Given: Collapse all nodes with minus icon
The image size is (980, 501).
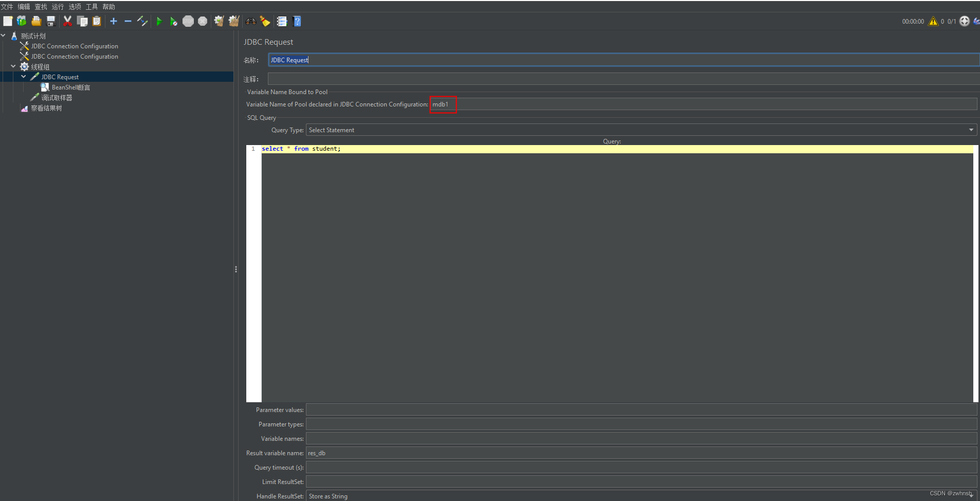Looking at the screenshot, I should [x=128, y=21].
